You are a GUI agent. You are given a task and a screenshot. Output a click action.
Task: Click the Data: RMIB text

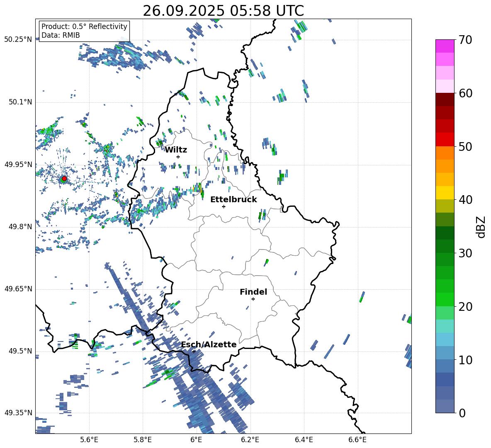pyautogui.click(x=61, y=35)
